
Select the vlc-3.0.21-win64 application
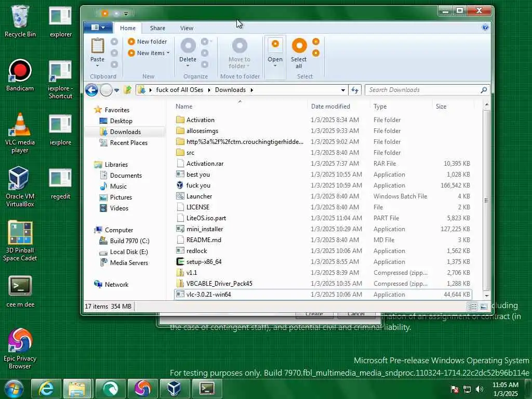point(209,295)
